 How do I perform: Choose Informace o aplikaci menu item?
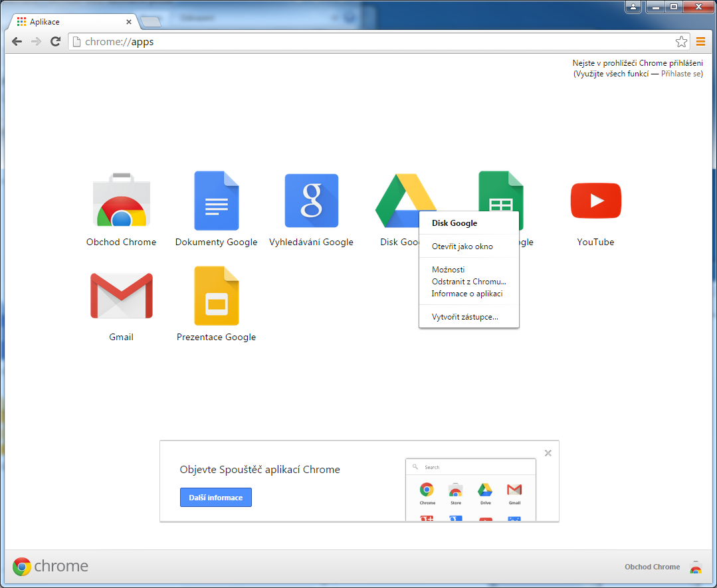coord(468,294)
